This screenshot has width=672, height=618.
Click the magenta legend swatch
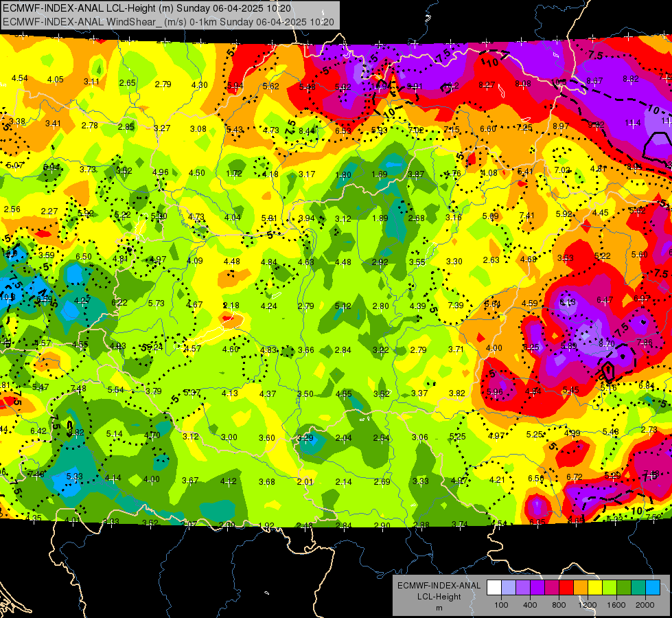pyautogui.click(x=552, y=588)
